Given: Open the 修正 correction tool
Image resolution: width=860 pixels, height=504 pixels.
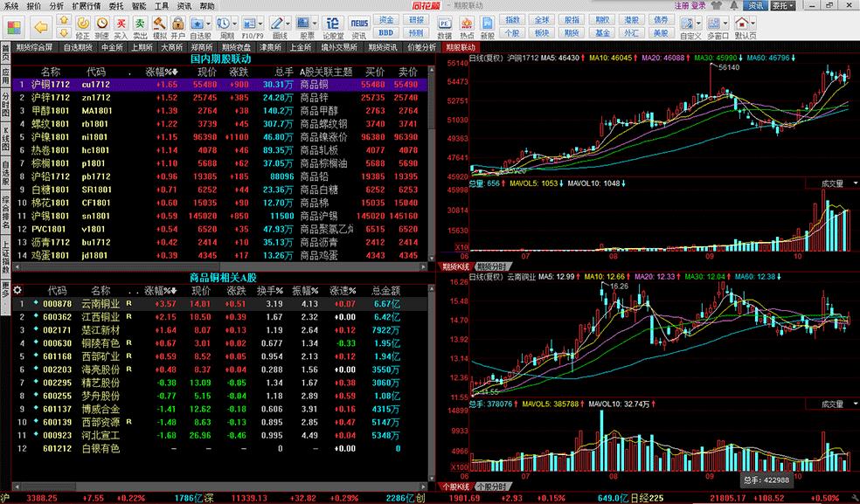Looking at the screenshot, I should (83, 27).
